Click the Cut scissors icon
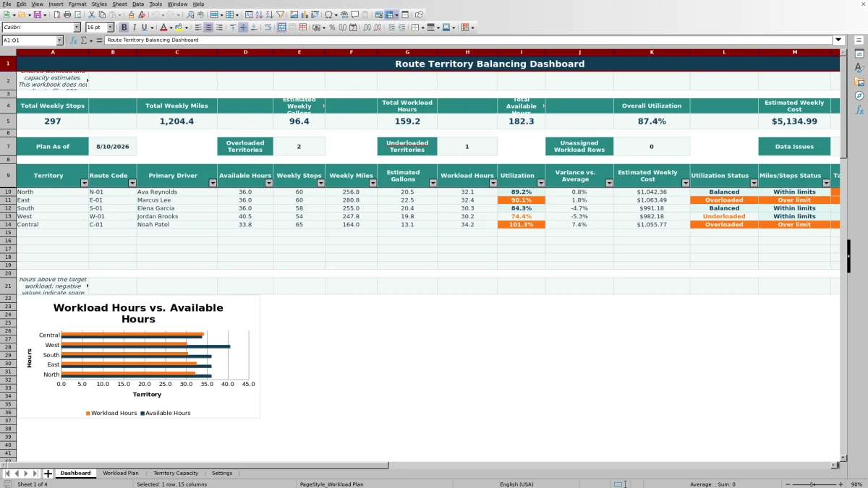This screenshot has width=868, height=488. coord(92,14)
